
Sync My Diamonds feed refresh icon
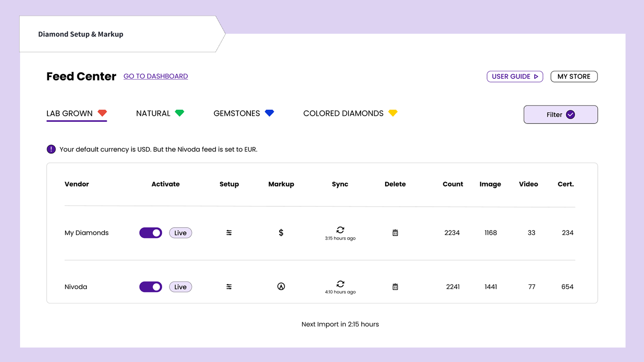point(341,230)
